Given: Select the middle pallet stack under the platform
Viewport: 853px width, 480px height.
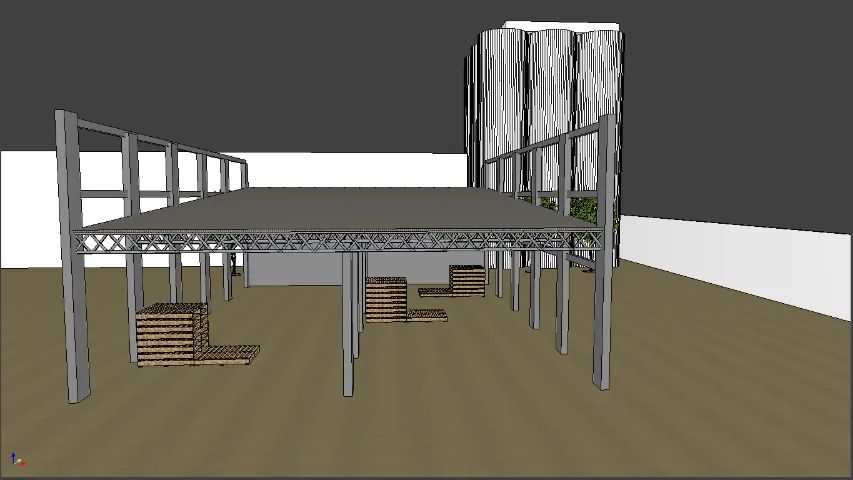Looking at the screenshot, I should [x=386, y=299].
